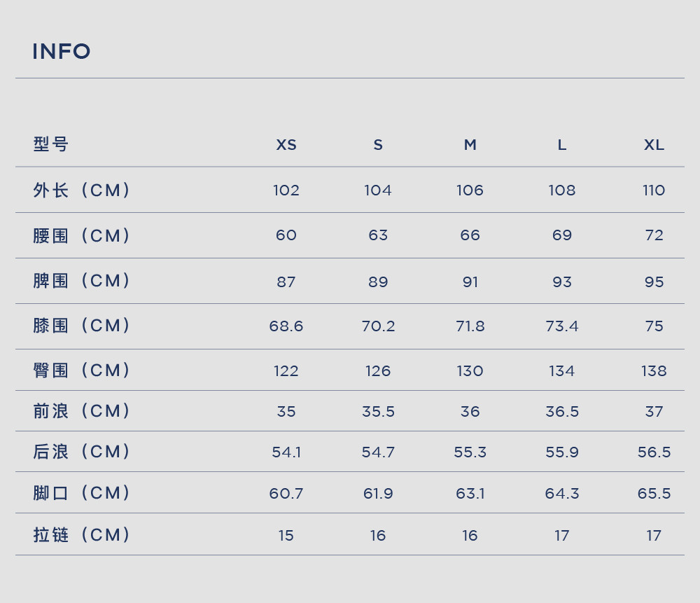Image resolution: width=700 pixels, height=603 pixels.
Task: Click the 脾围 (CM) row label
Action: pos(82,281)
